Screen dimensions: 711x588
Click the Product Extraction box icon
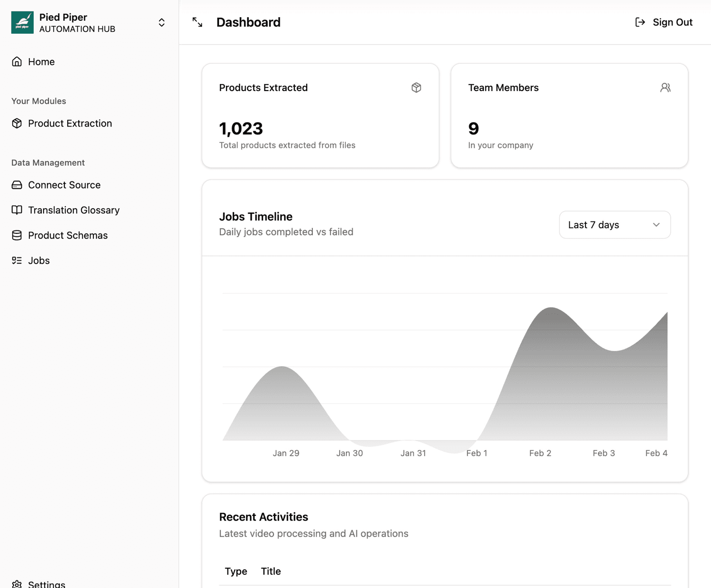17,123
